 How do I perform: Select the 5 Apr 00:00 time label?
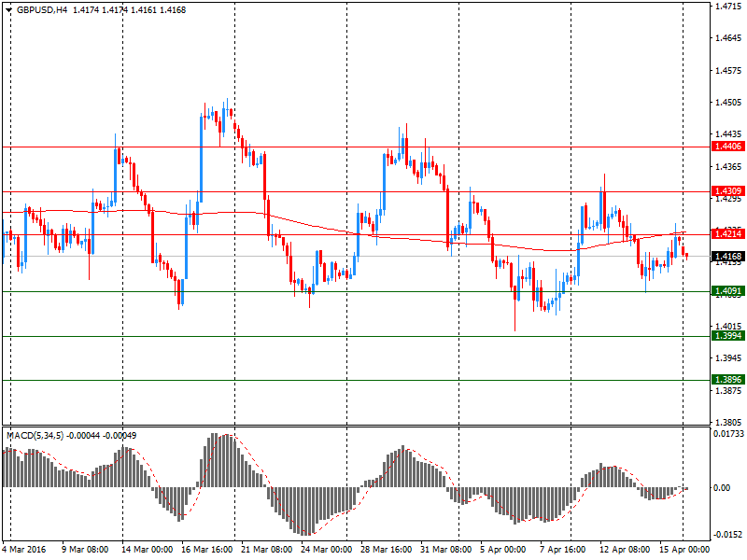(x=502, y=550)
